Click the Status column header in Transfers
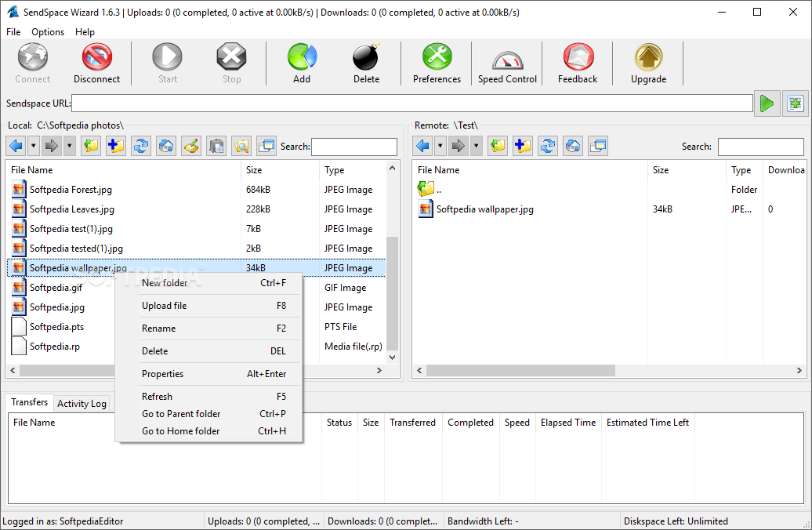 (x=339, y=423)
